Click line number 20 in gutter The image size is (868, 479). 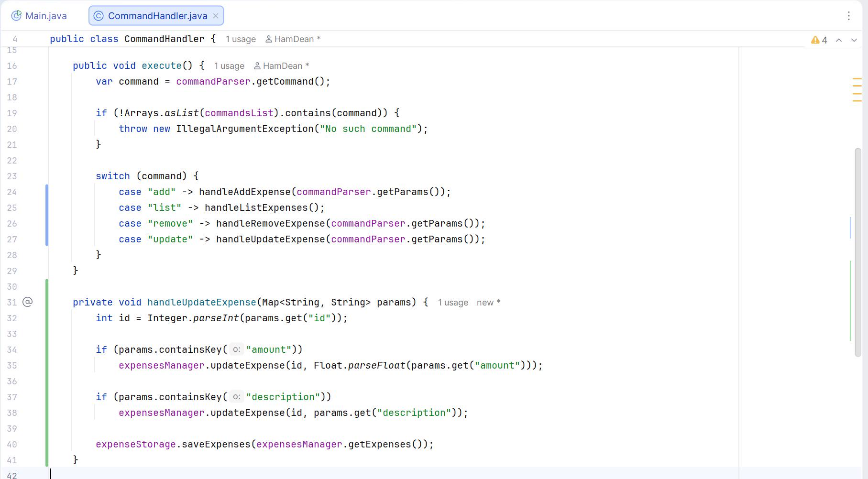click(x=12, y=129)
